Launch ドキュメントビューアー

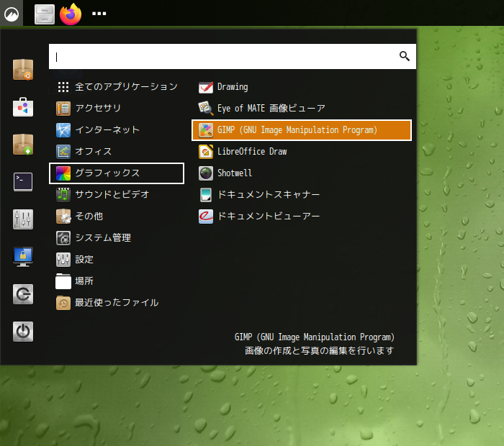click(302, 216)
